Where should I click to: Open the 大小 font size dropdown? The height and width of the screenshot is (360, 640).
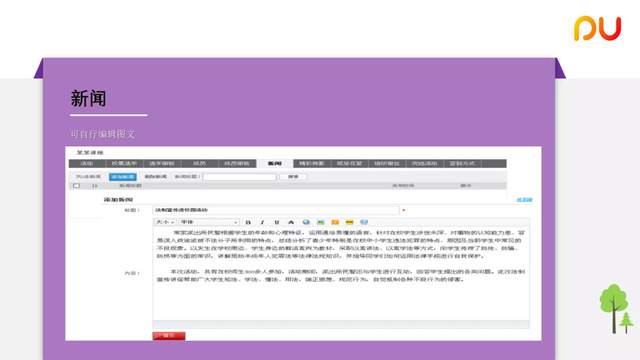165,222
